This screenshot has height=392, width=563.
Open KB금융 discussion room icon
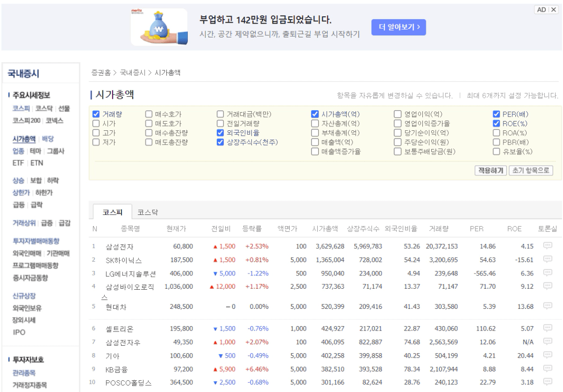pos(548,366)
